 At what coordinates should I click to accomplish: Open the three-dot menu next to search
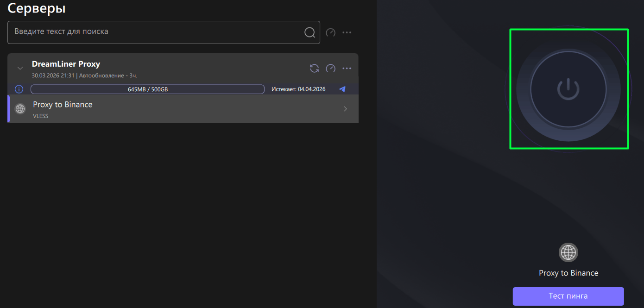click(347, 32)
